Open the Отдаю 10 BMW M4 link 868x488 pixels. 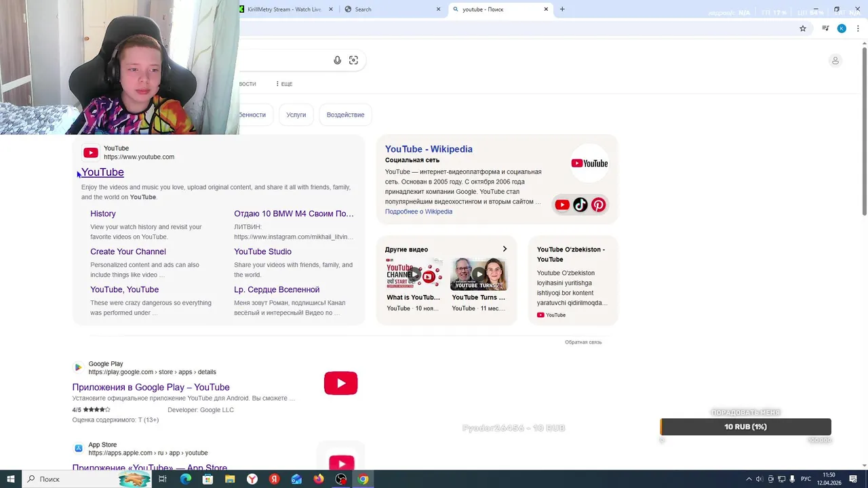tap(294, 213)
